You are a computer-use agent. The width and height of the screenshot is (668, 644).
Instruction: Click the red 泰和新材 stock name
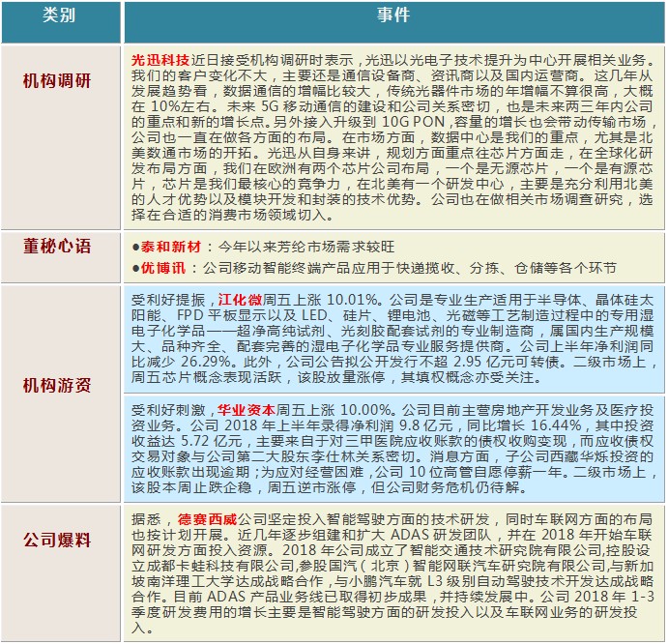tap(171, 247)
